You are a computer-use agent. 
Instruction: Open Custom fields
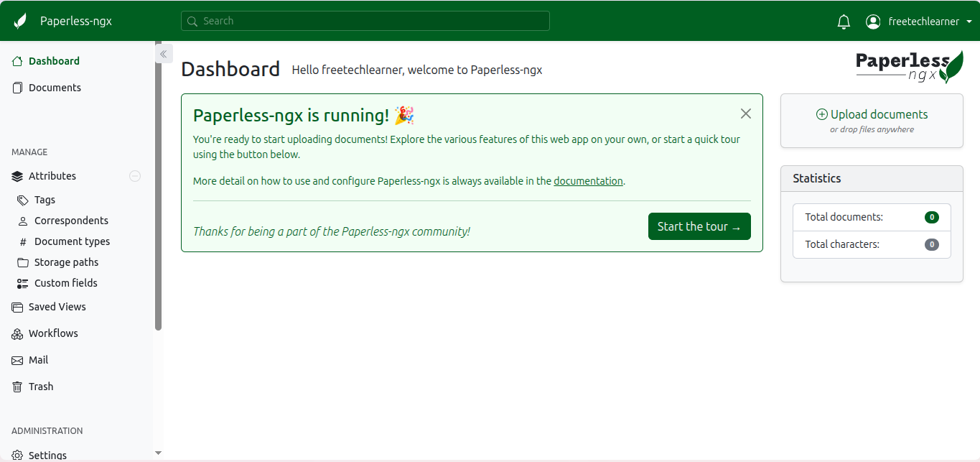[x=65, y=283]
